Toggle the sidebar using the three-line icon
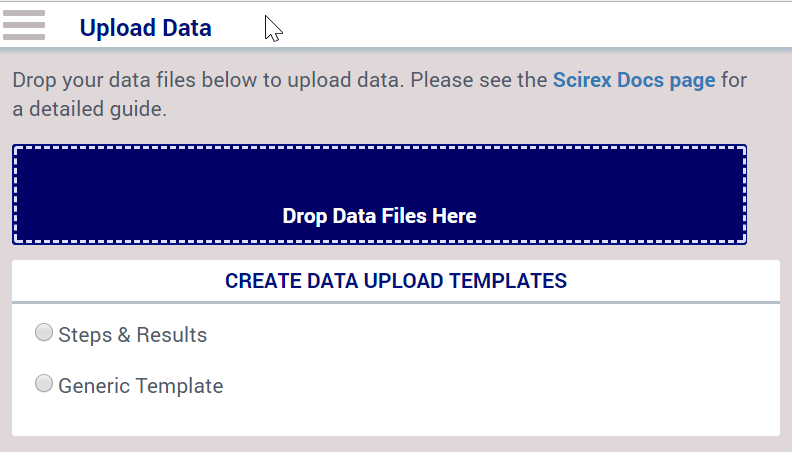This screenshot has height=452, width=792. click(24, 25)
